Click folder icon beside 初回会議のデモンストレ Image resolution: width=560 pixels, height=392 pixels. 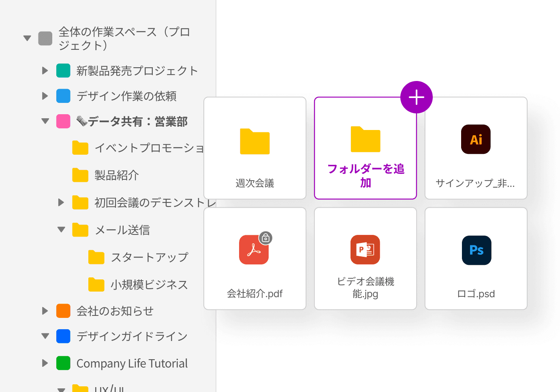coord(80,202)
